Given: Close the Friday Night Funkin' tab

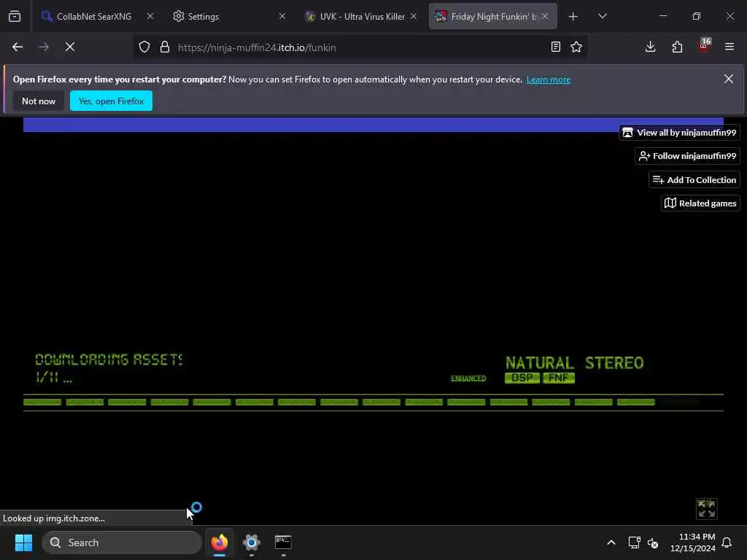Looking at the screenshot, I should [x=545, y=17].
